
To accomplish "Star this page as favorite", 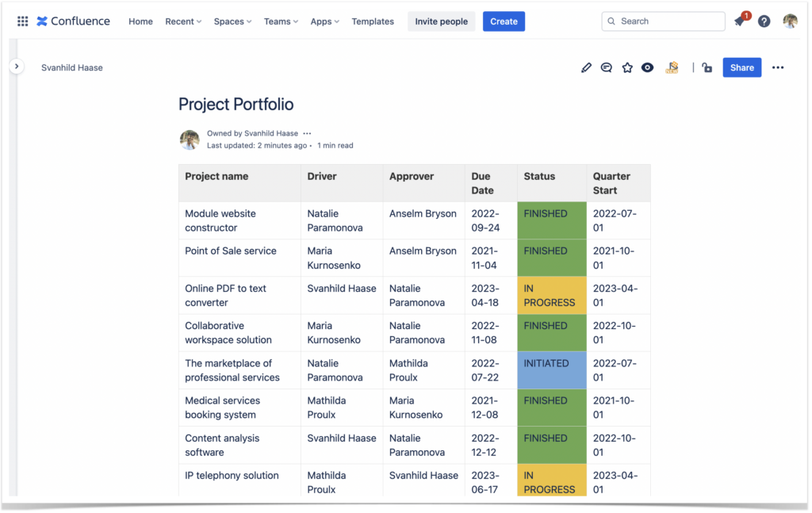I will tap(627, 68).
